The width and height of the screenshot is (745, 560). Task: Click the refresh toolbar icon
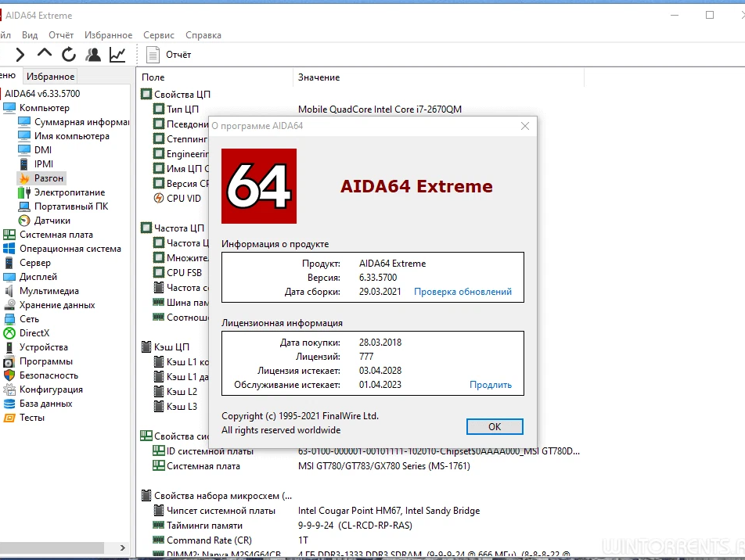click(x=69, y=55)
